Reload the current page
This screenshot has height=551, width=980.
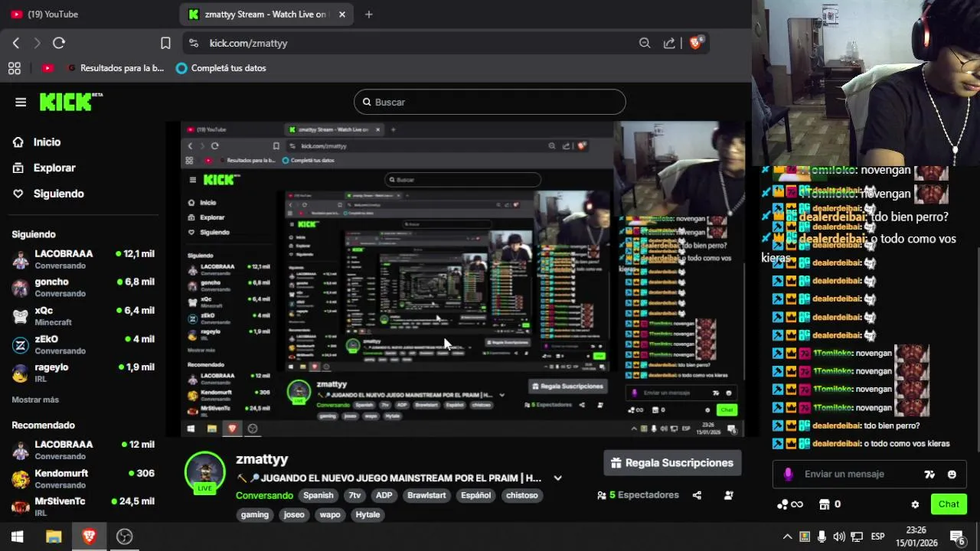tap(59, 43)
